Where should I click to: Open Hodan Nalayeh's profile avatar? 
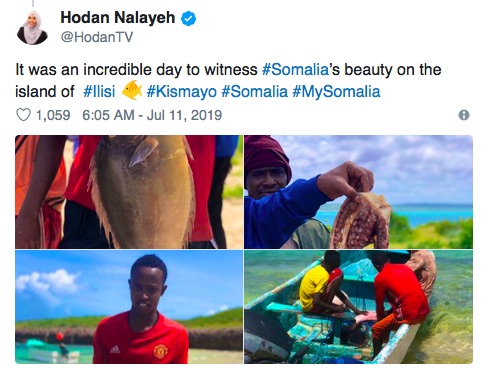tap(32, 27)
